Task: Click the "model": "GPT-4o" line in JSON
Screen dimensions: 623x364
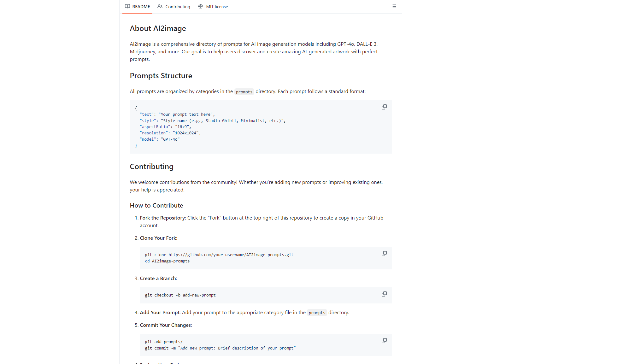Action: pos(160,139)
